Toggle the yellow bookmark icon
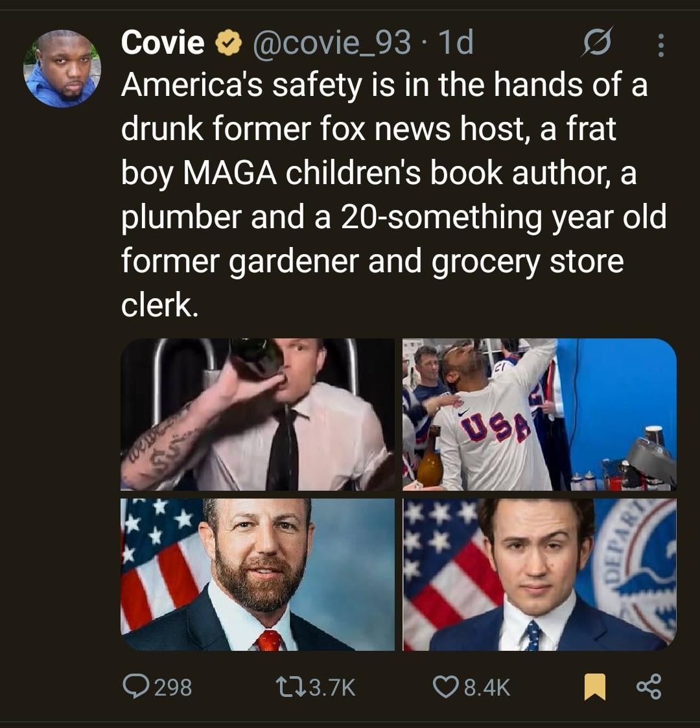 [594, 687]
